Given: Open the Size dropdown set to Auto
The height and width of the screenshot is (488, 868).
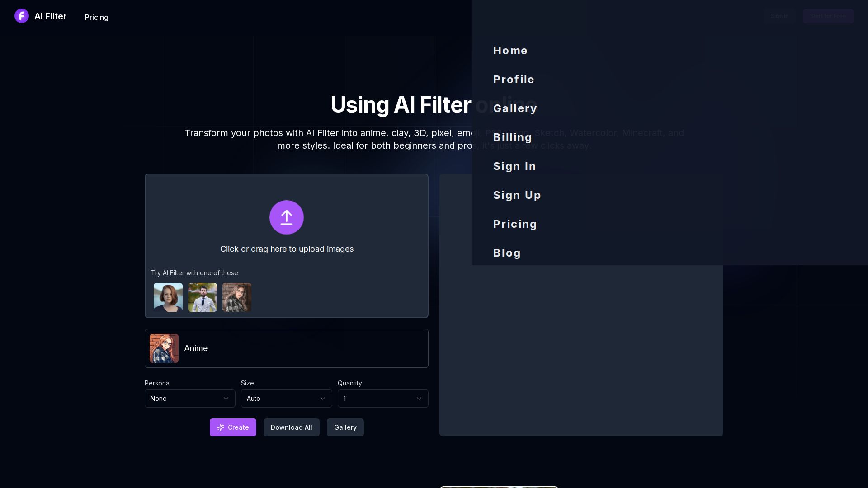Looking at the screenshot, I should [286, 399].
